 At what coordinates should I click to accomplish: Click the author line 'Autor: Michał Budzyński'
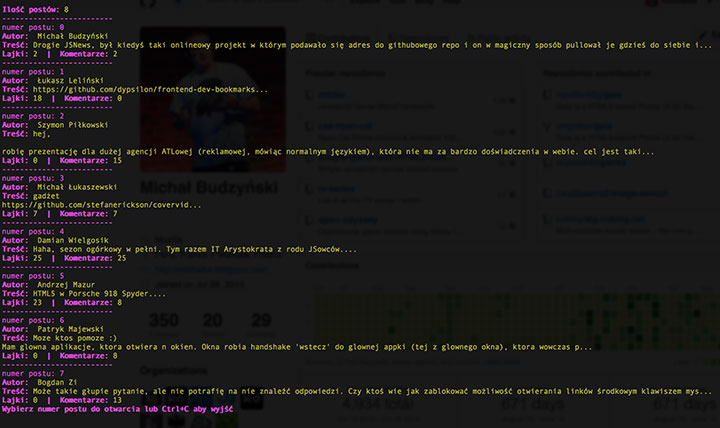click(x=55, y=36)
